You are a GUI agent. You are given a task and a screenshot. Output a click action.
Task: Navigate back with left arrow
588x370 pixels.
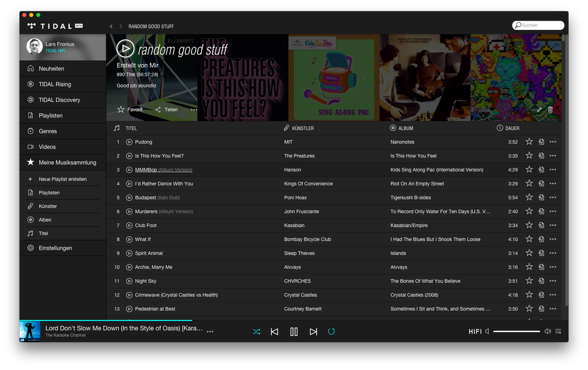[x=111, y=26]
